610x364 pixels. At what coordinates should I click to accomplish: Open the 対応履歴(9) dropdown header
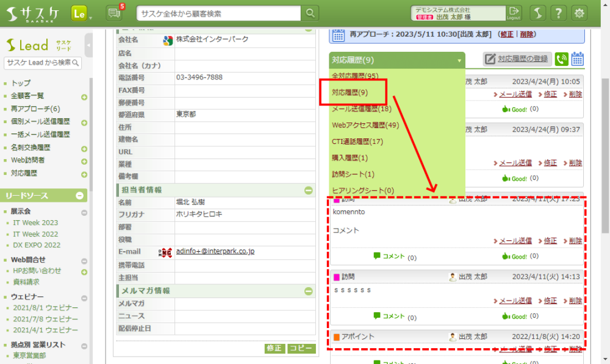tap(395, 60)
